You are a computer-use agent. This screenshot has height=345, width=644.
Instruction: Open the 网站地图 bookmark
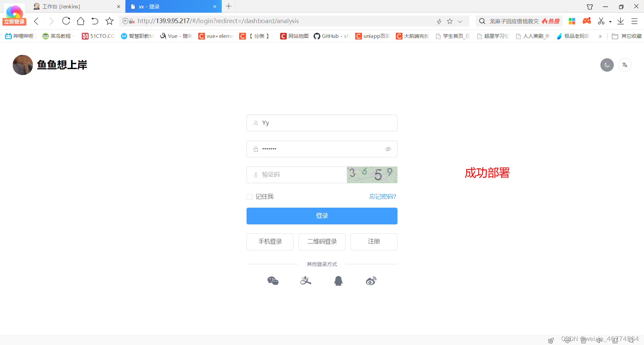pos(294,36)
